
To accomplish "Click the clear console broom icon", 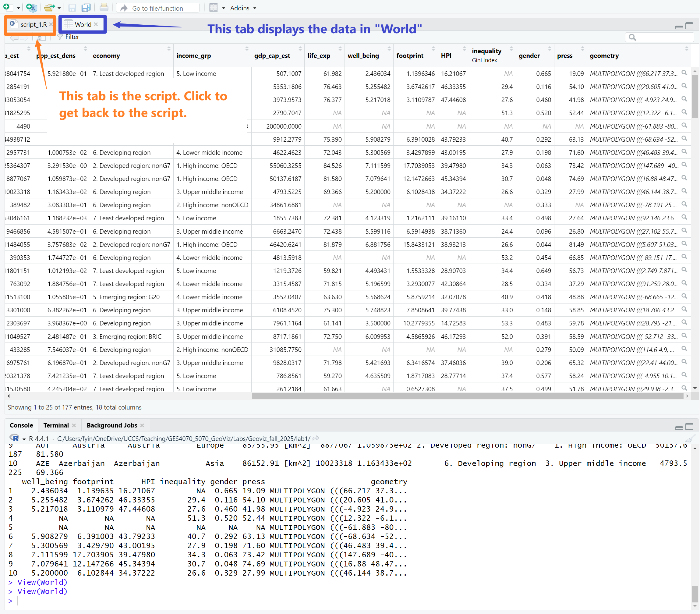I will click(x=690, y=438).
